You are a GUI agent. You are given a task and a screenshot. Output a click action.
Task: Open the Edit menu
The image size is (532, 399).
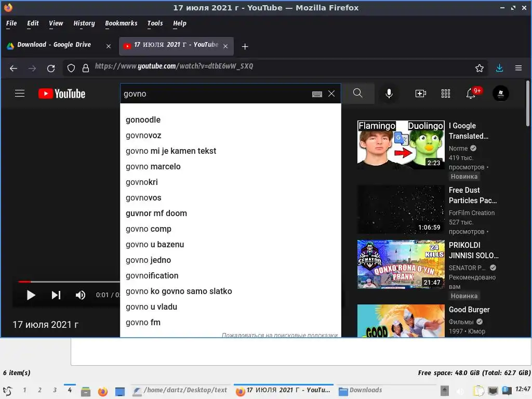coord(33,23)
